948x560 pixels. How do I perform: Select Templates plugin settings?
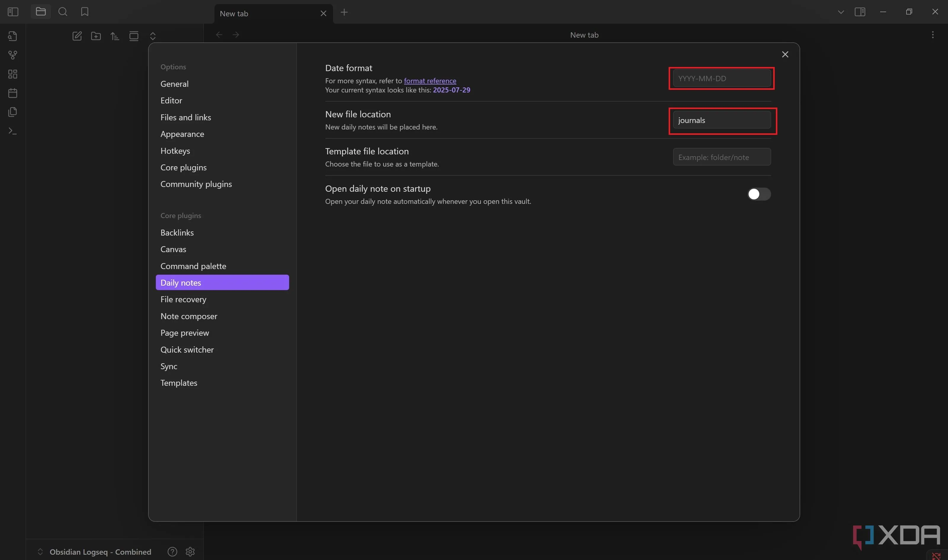click(x=222, y=383)
